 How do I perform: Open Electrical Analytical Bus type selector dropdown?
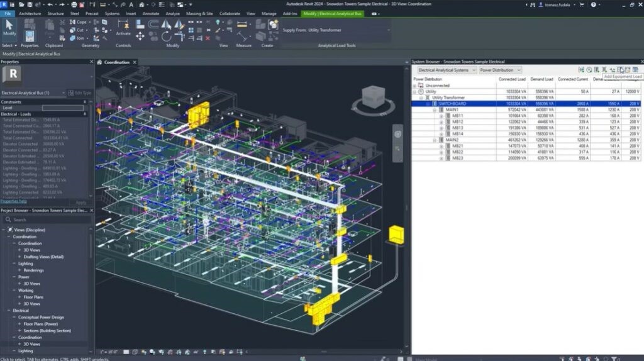click(x=33, y=93)
